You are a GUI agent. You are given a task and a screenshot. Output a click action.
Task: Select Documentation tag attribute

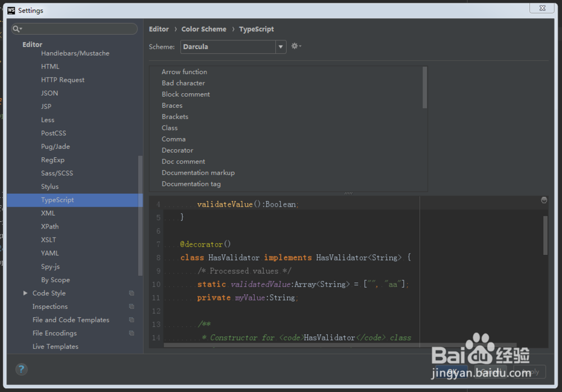[191, 184]
